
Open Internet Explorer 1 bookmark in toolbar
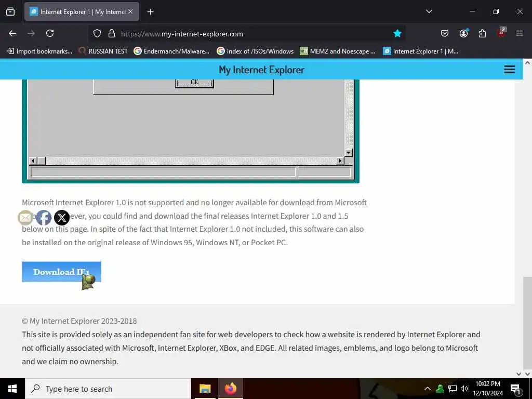tap(421, 51)
